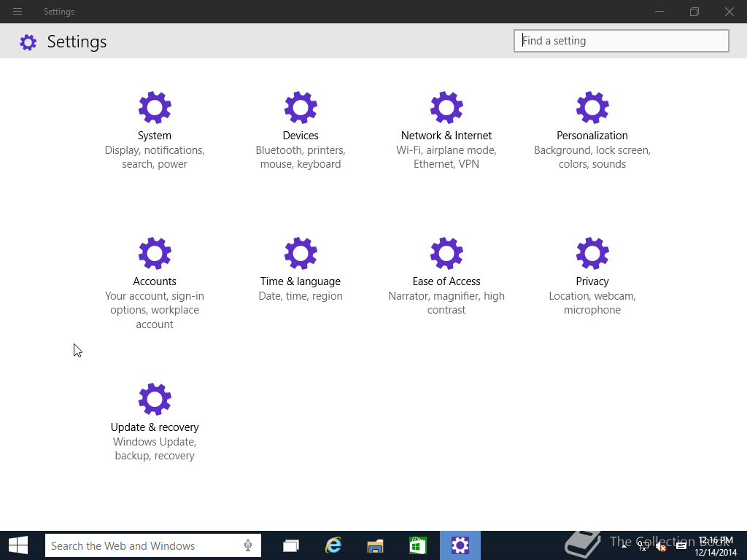Screen dimensions: 747x560
Task: Click the 'Personalization' label text
Action: (x=592, y=136)
